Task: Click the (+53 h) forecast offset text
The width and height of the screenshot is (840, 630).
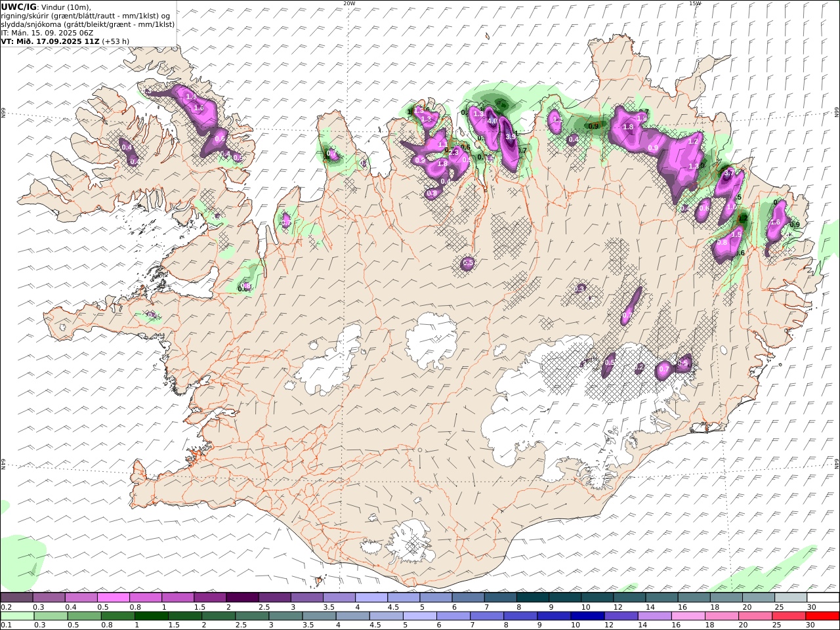Action: pos(115,41)
